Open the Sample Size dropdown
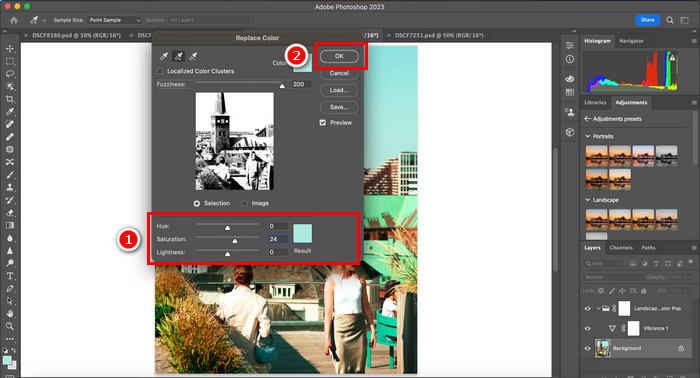 click(115, 20)
